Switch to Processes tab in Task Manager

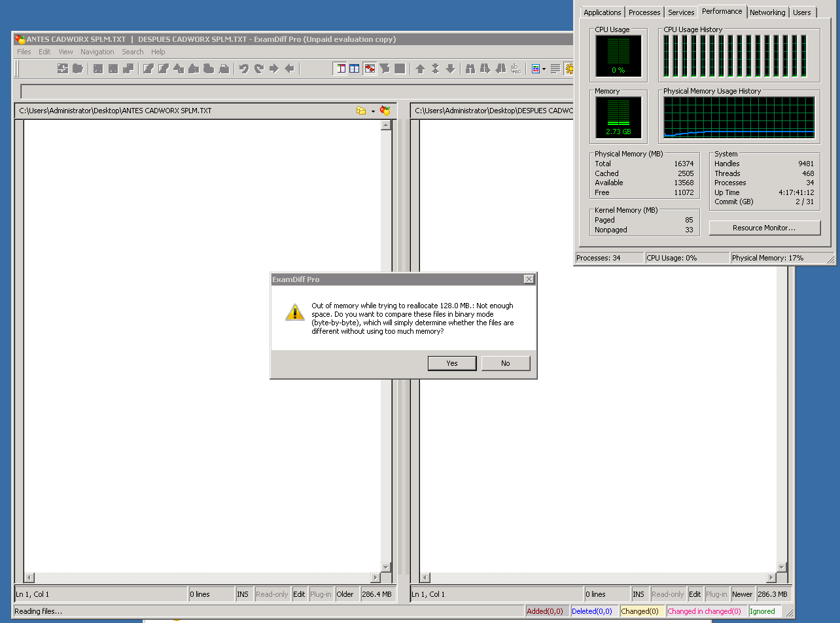pos(644,12)
